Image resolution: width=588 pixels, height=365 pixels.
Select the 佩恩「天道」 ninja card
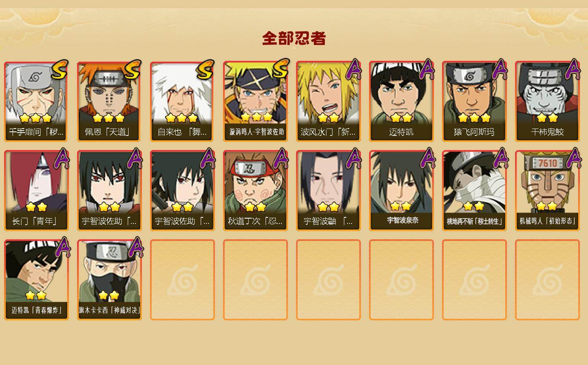(x=109, y=101)
